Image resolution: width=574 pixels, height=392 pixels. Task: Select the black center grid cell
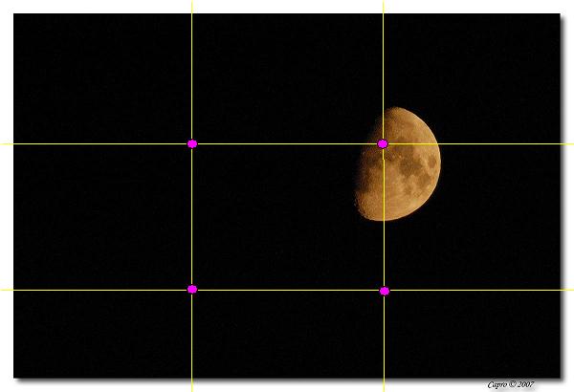click(x=287, y=216)
